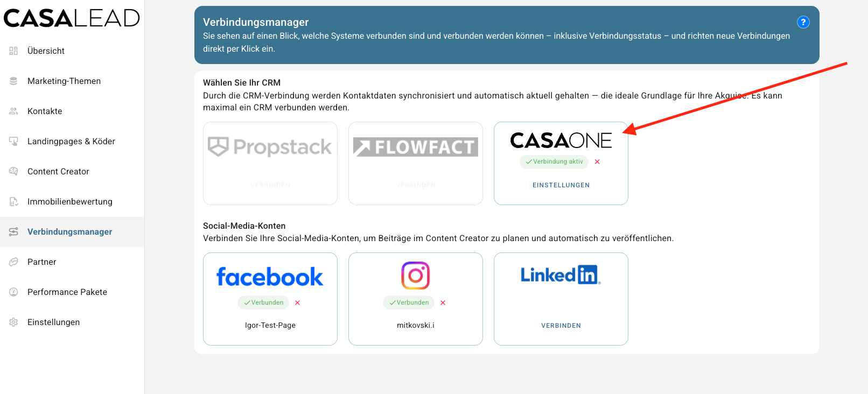
Task: Select Partner in the sidebar menu
Action: (42, 262)
